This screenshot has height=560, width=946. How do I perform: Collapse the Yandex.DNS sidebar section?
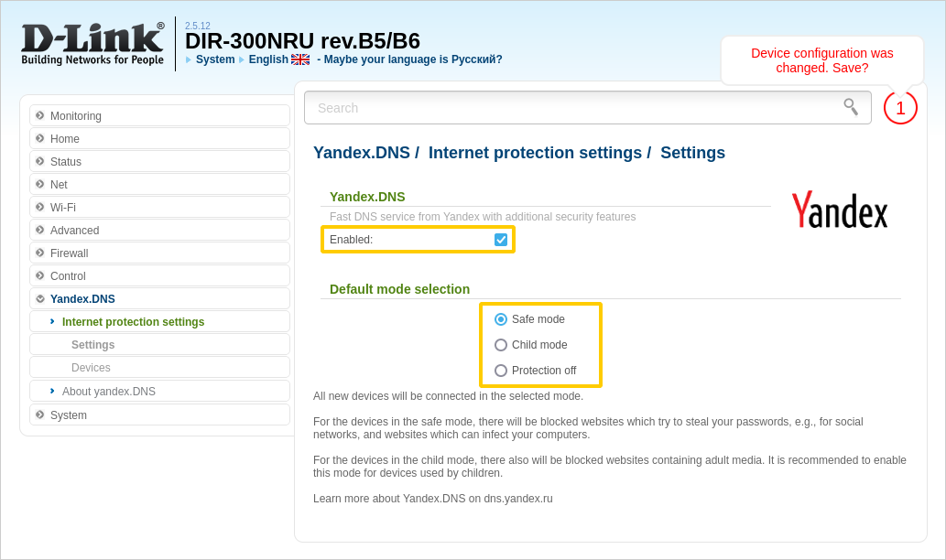click(x=82, y=299)
